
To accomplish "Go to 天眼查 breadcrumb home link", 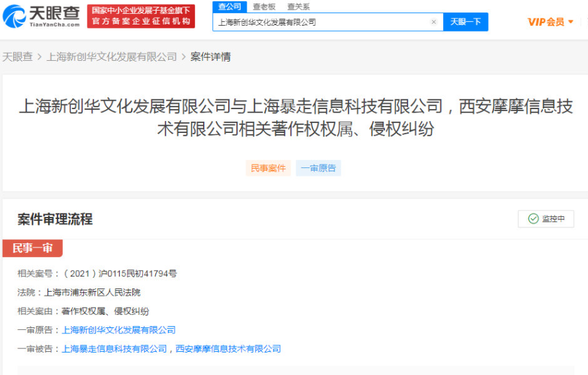I will (18, 57).
